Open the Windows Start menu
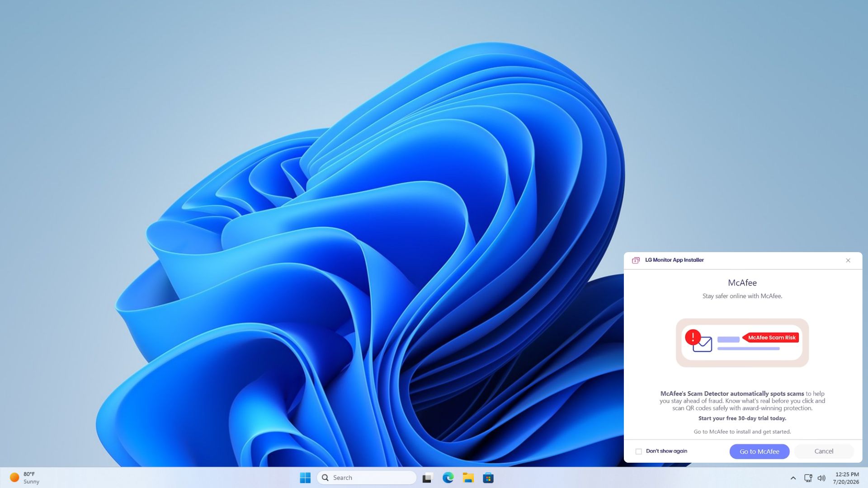This screenshot has height=488, width=868. (x=305, y=478)
